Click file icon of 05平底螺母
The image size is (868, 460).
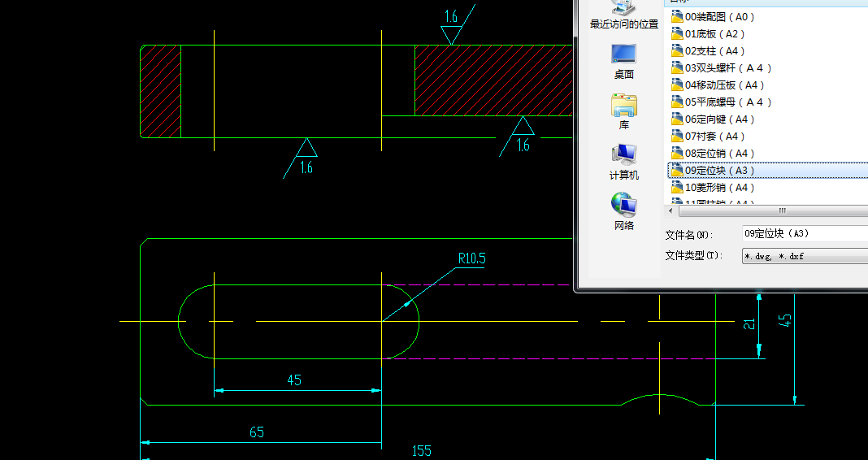[x=677, y=102]
